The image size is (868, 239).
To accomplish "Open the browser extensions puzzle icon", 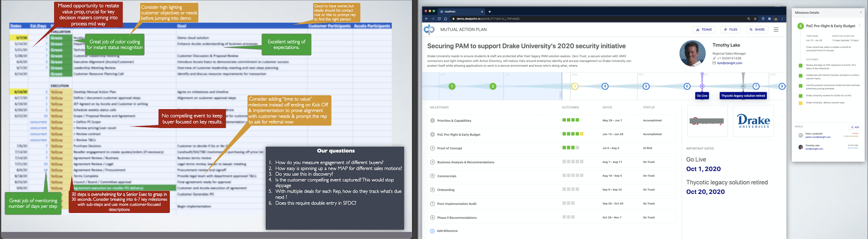I will (769, 19).
